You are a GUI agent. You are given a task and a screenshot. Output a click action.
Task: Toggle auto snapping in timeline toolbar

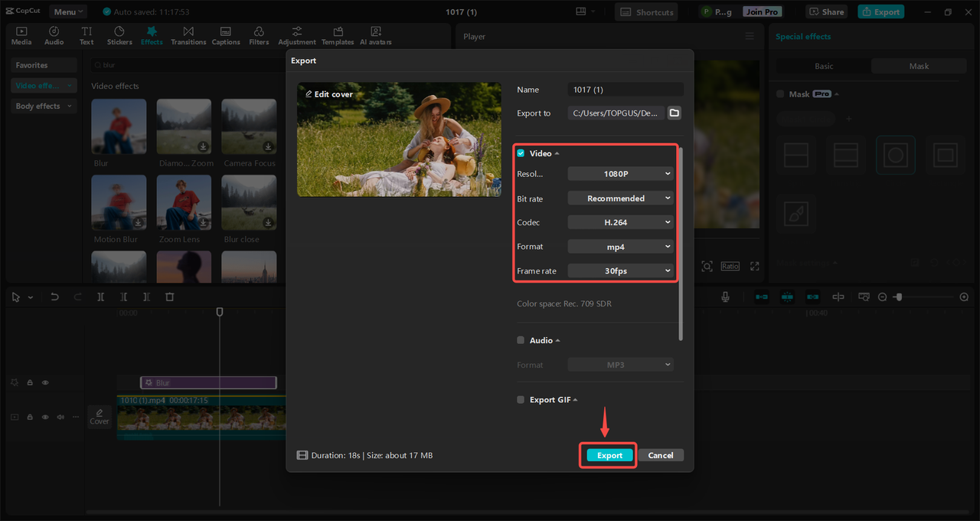[787, 297]
